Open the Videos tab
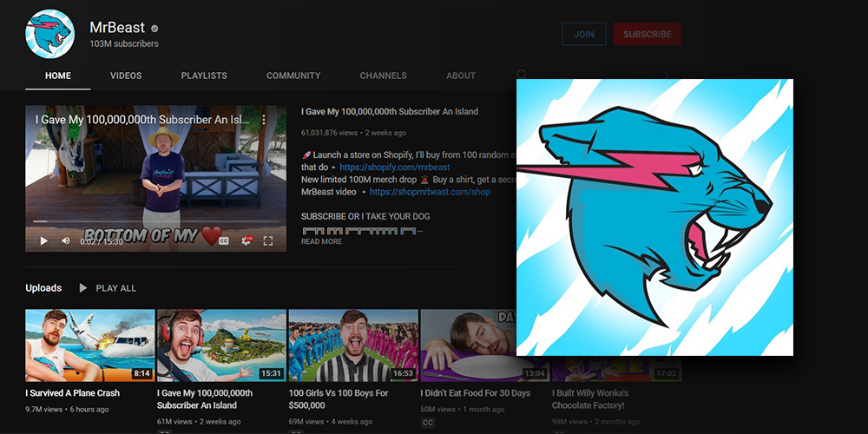The image size is (868, 434). (126, 76)
